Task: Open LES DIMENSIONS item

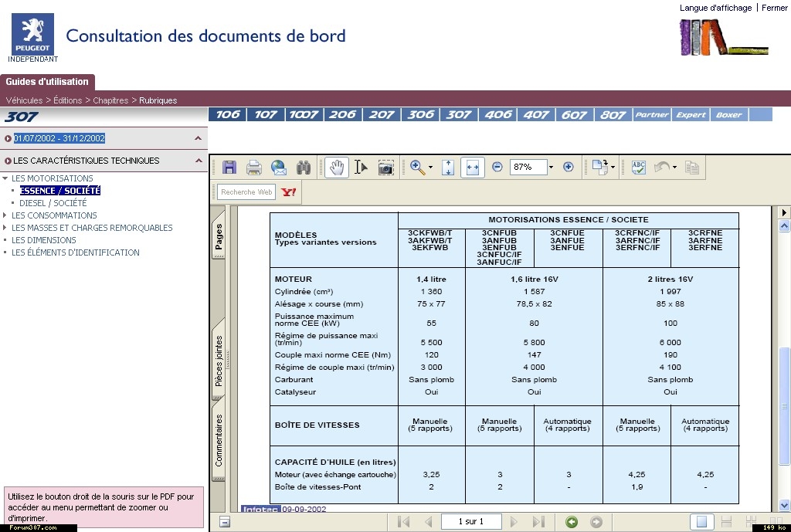Action: click(x=44, y=240)
